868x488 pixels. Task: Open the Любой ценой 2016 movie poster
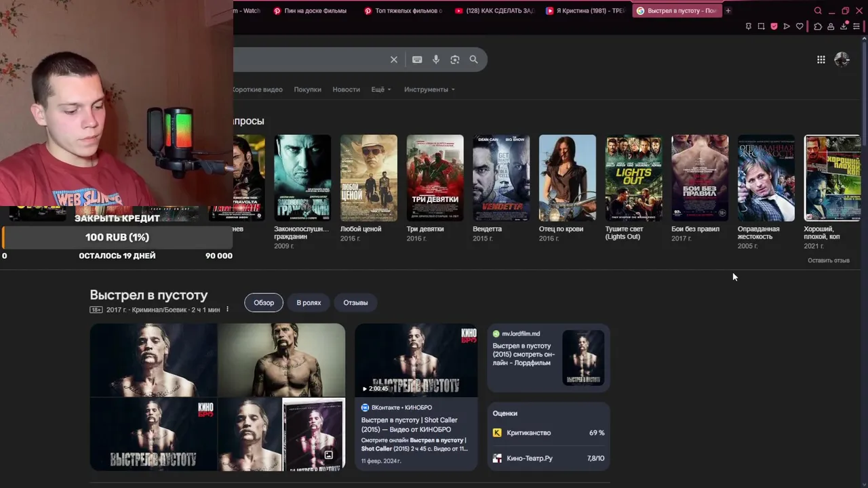[x=369, y=178]
